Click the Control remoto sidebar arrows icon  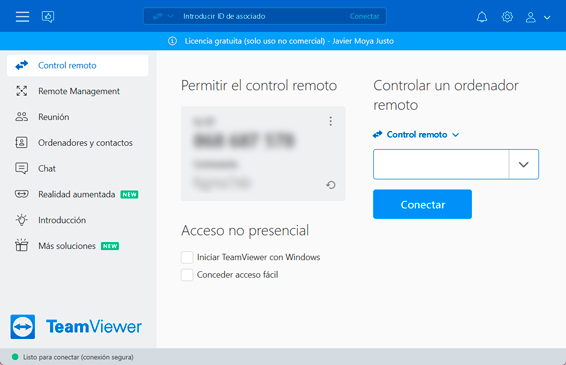click(x=22, y=65)
